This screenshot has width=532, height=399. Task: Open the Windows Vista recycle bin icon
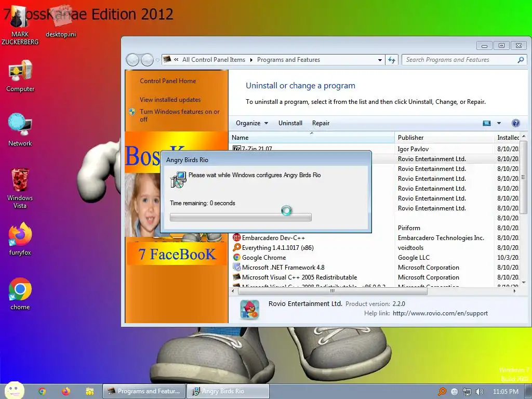pos(20,188)
